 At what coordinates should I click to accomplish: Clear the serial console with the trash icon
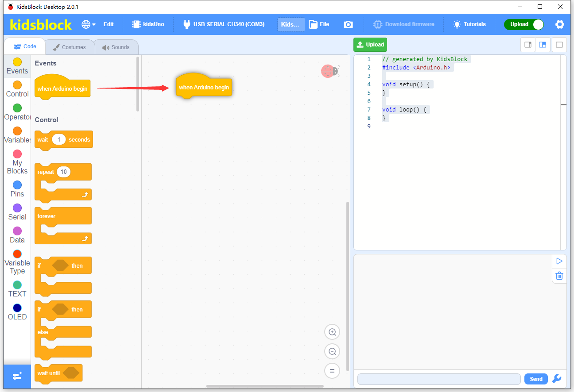click(x=559, y=276)
